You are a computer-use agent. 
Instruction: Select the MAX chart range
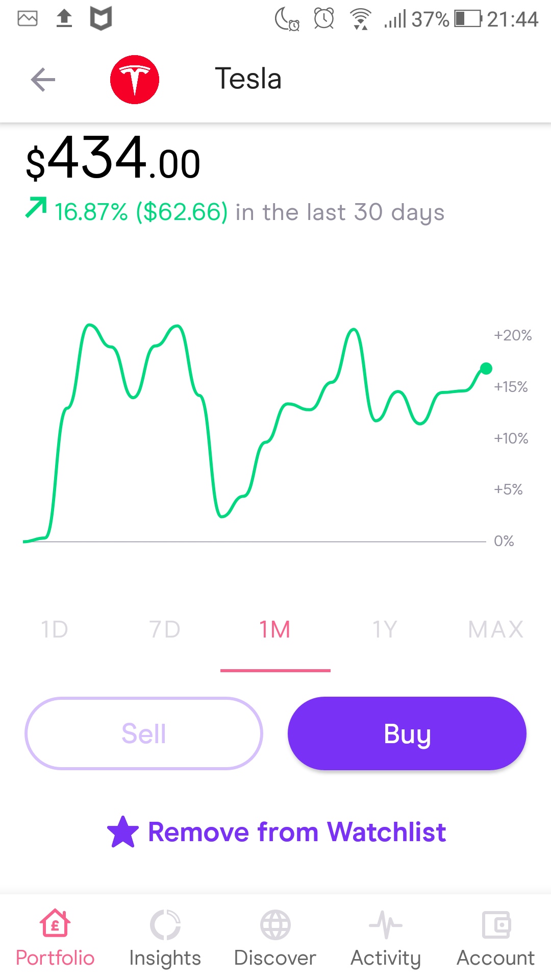pyautogui.click(x=496, y=629)
